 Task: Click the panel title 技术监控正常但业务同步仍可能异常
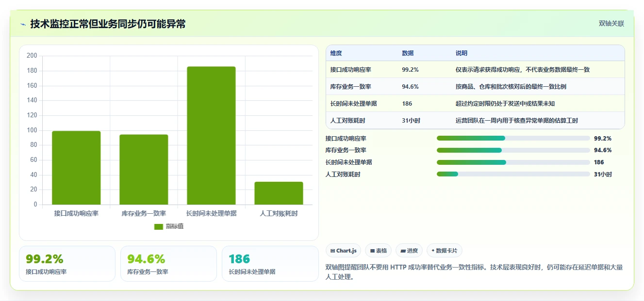108,24
